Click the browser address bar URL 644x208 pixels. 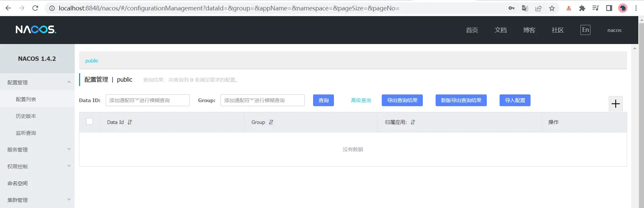(x=229, y=8)
